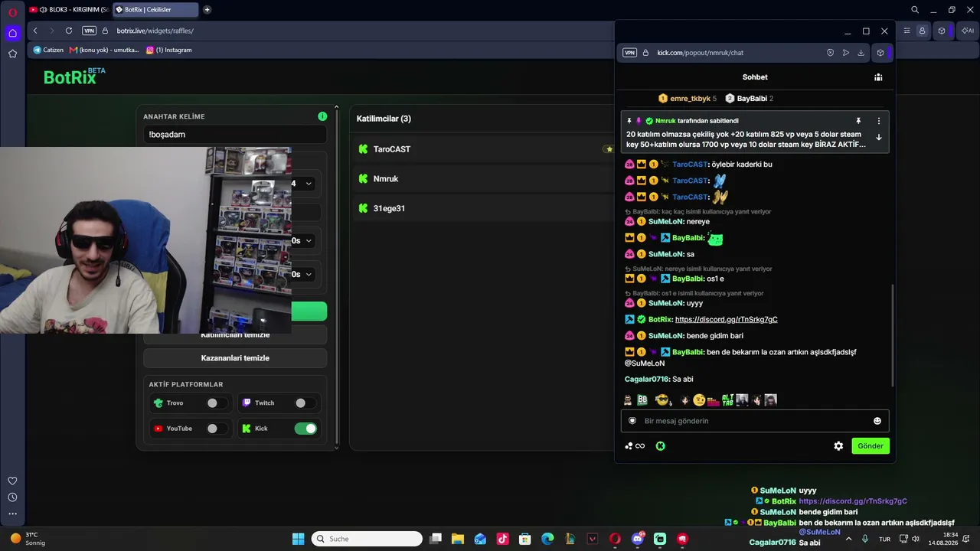Screen dimensions: 980x551
Task: Click the microphone icon in system tray
Action: point(865,539)
